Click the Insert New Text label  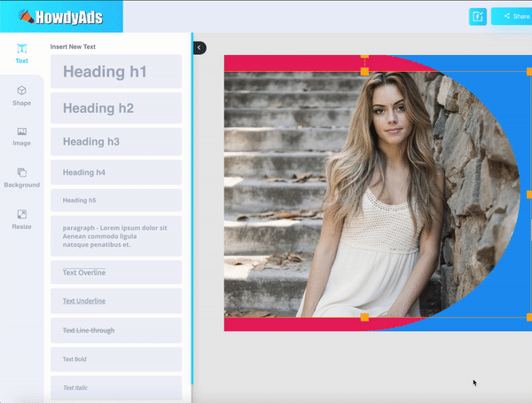pos(73,46)
